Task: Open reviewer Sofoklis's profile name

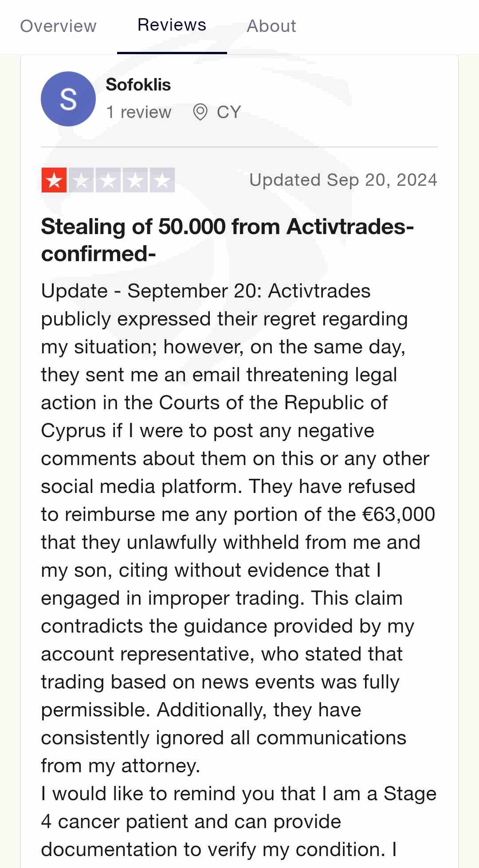Action: point(138,85)
